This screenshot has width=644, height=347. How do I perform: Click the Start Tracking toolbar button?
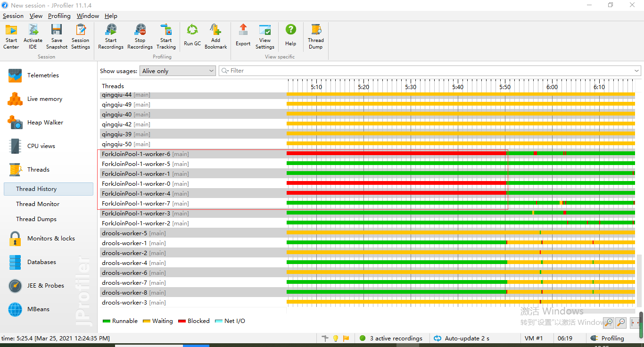tap(166, 37)
